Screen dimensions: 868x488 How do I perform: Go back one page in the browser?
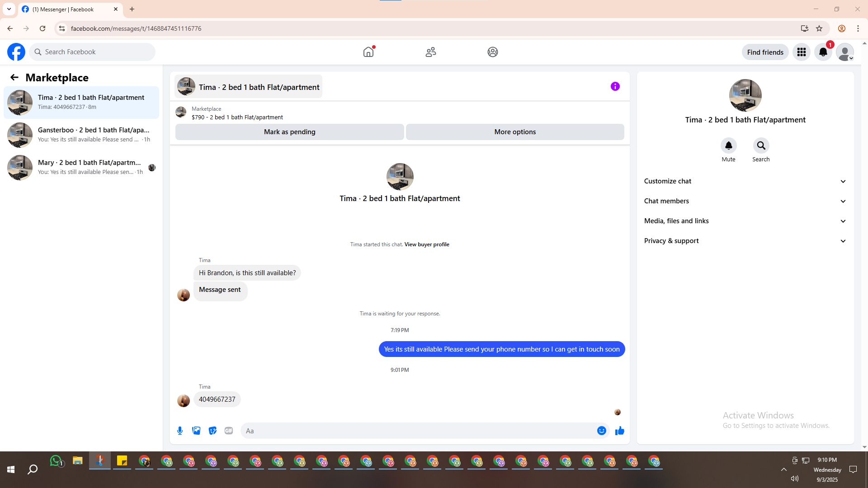coord(10,28)
